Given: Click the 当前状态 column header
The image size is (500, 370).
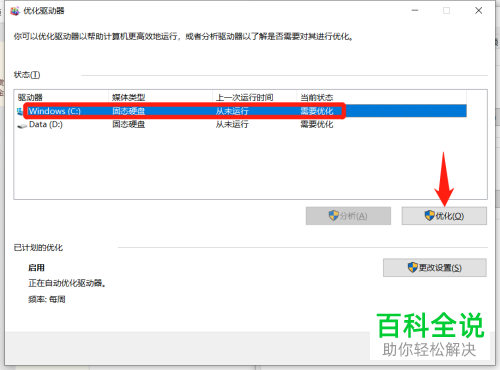Looking at the screenshot, I should click(x=381, y=97).
